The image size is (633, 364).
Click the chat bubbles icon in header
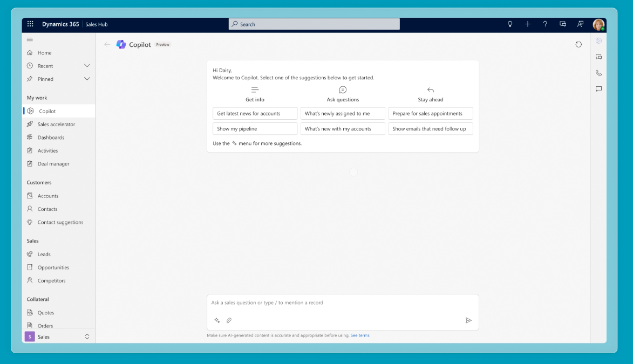[563, 24]
